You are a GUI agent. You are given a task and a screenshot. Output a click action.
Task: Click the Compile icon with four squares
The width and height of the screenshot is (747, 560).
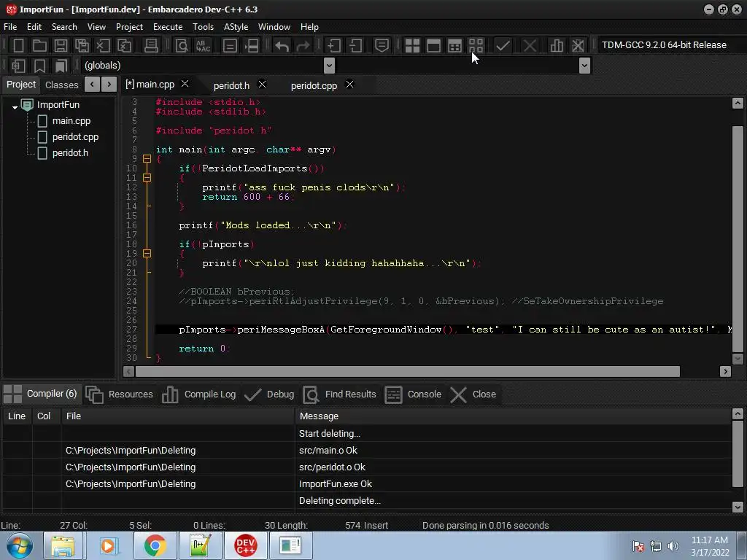(x=412, y=45)
